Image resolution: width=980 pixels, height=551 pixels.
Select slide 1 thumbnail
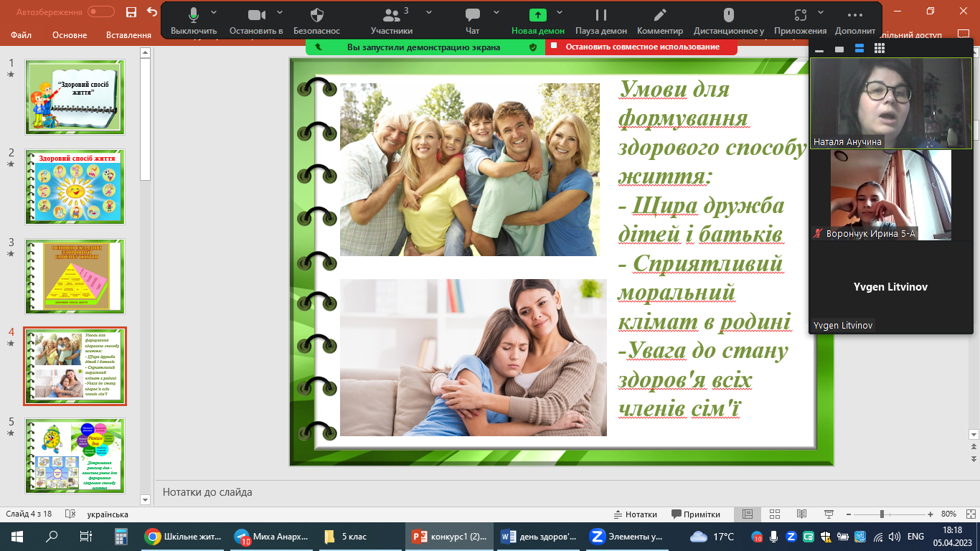coord(75,98)
